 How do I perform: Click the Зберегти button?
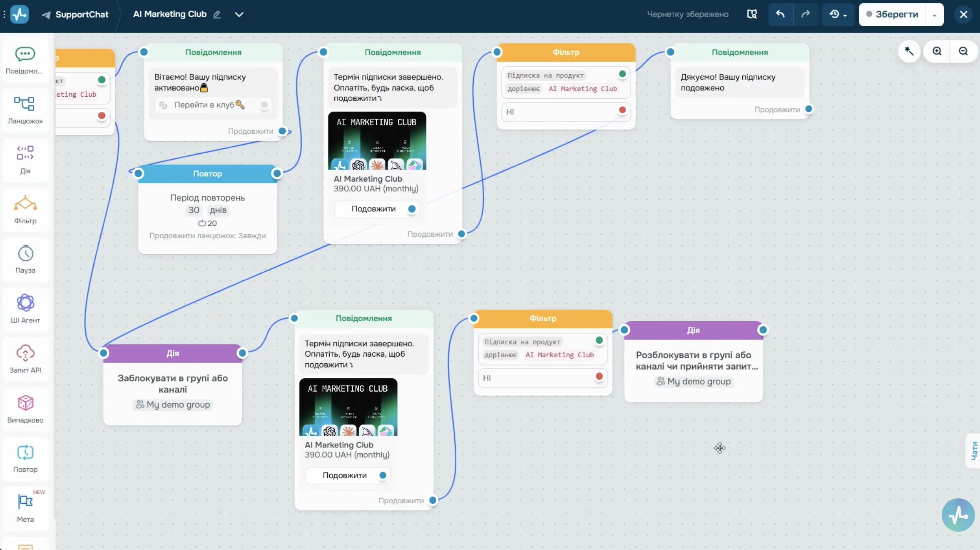892,15
